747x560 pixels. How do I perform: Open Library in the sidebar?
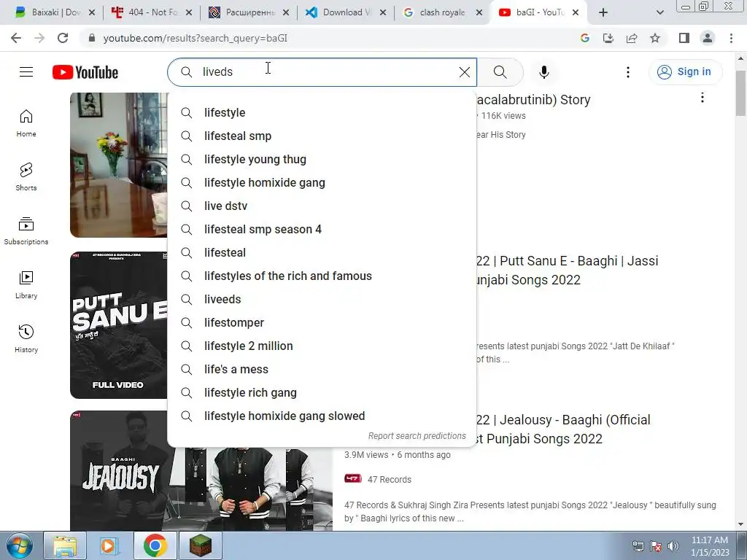(x=26, y=285)
